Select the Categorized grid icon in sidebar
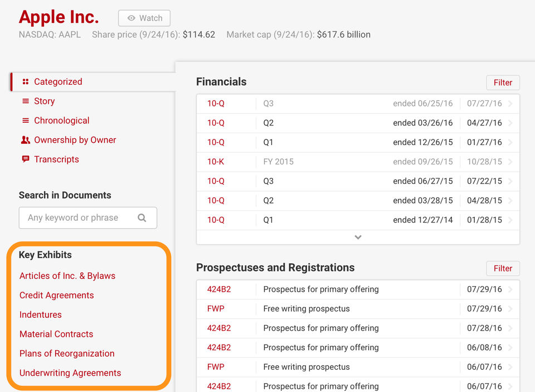Screen dimensions: 535x392 point(26,81)
